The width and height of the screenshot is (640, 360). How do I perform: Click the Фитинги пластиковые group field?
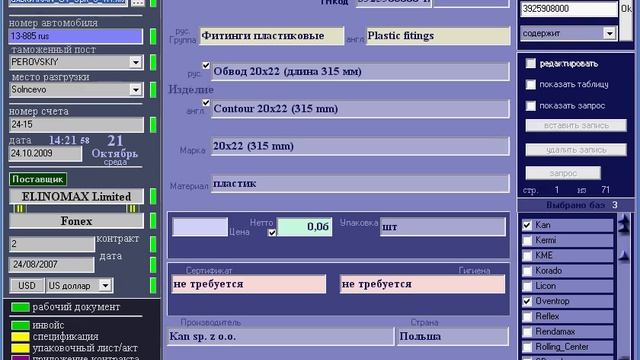271,36
